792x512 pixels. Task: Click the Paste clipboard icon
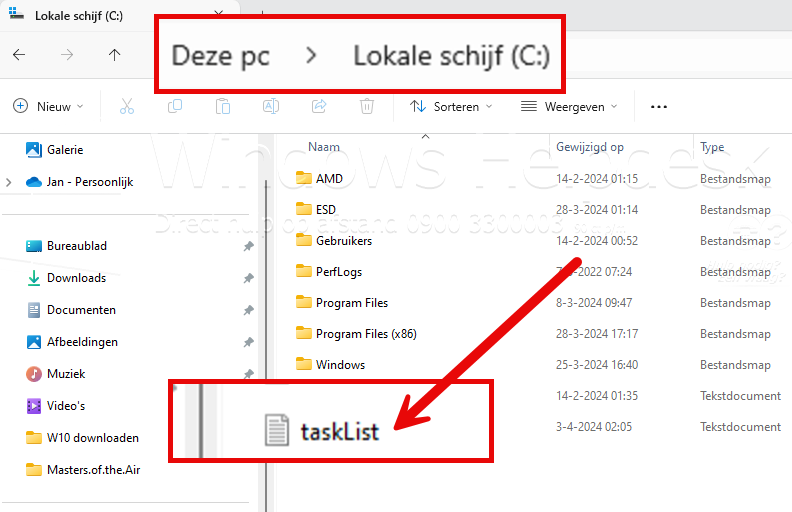pos(223,107)
